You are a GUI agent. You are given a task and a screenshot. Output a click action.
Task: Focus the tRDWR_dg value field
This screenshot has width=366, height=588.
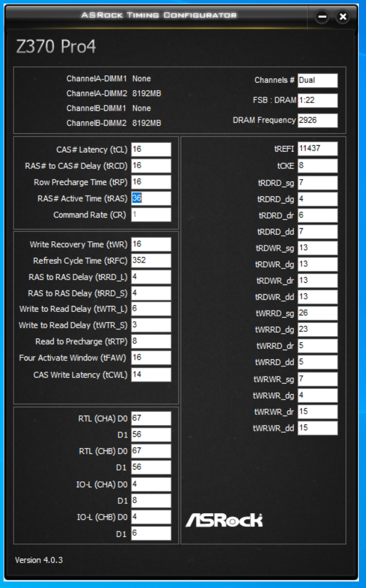317,264
